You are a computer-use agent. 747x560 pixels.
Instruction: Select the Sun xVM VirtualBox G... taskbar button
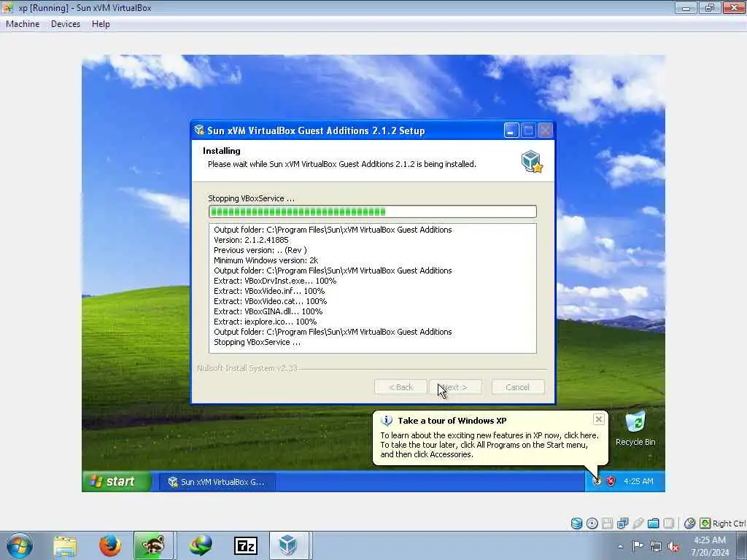217,482
